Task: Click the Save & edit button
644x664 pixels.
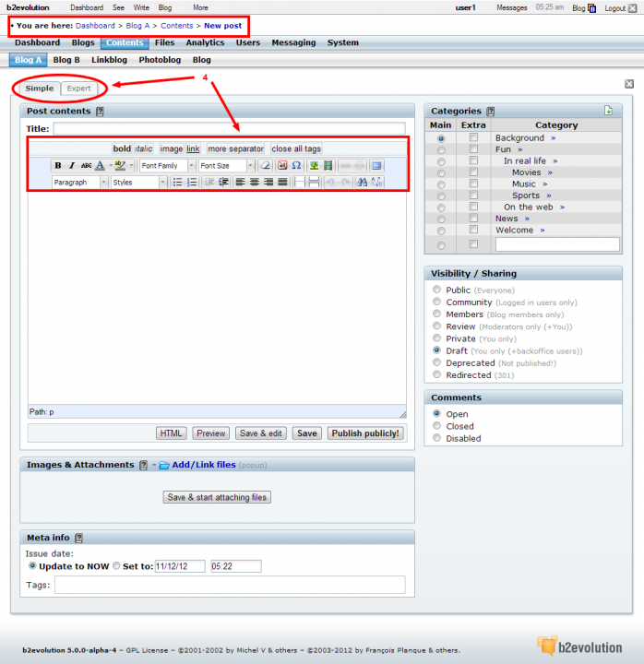Action: [260, 433]
